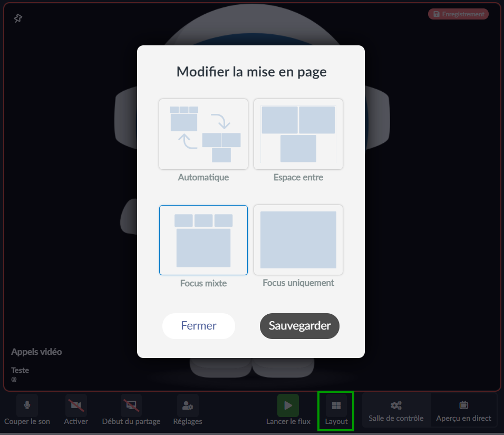This screenshot has height=435, width=504.
Task: Select the Automatique layout thumbnail
Action: click(203, 134)
